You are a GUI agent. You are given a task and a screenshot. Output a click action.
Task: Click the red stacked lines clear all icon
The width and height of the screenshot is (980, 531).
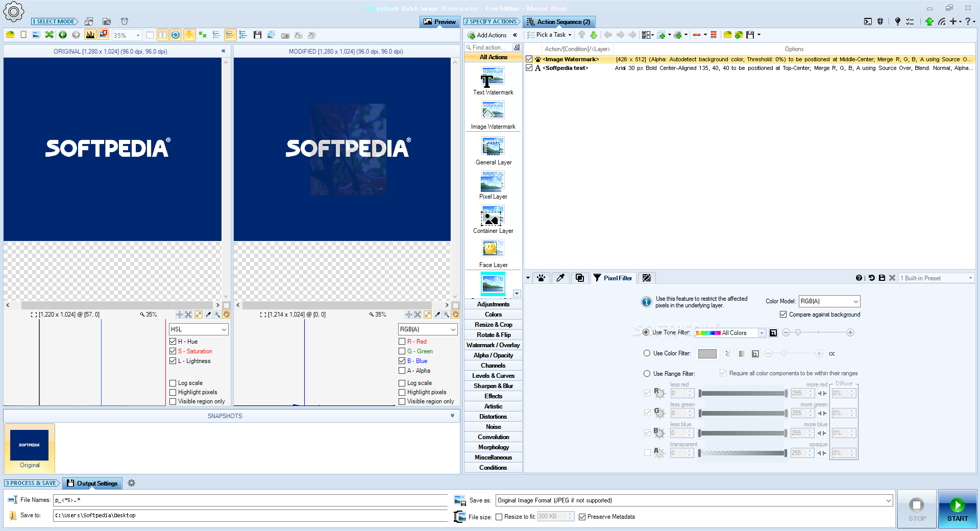pos(714,35)
